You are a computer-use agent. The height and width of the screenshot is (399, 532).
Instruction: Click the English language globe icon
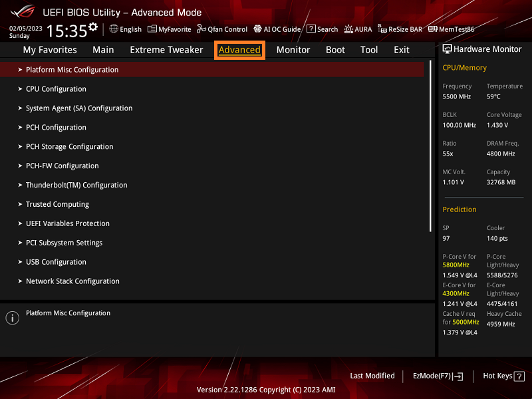(x=114, y=29)
